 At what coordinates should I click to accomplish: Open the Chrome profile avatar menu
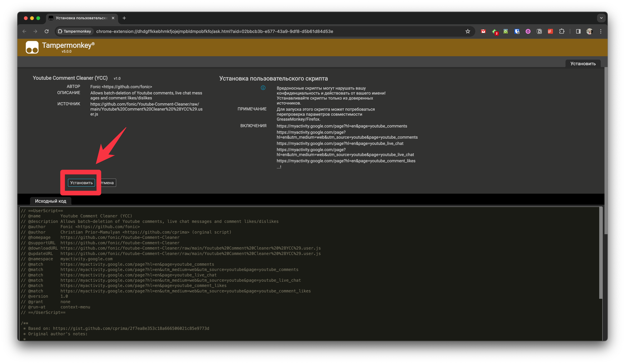coord(589,31)
